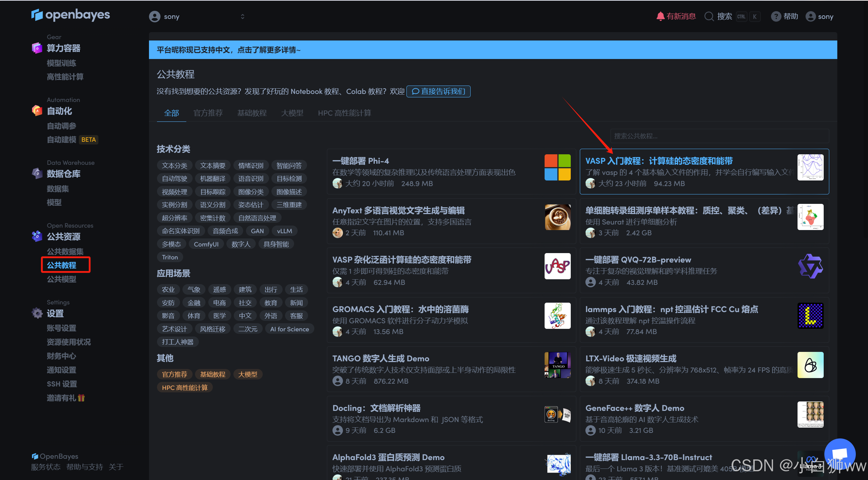
Task: Click the 直接告诉我们 button
Action: click(x=439, y=91)
